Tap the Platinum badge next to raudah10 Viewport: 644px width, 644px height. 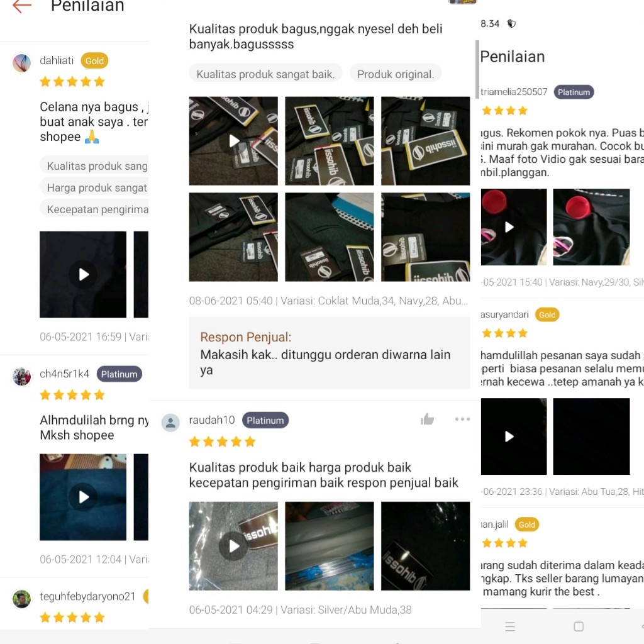265,420
